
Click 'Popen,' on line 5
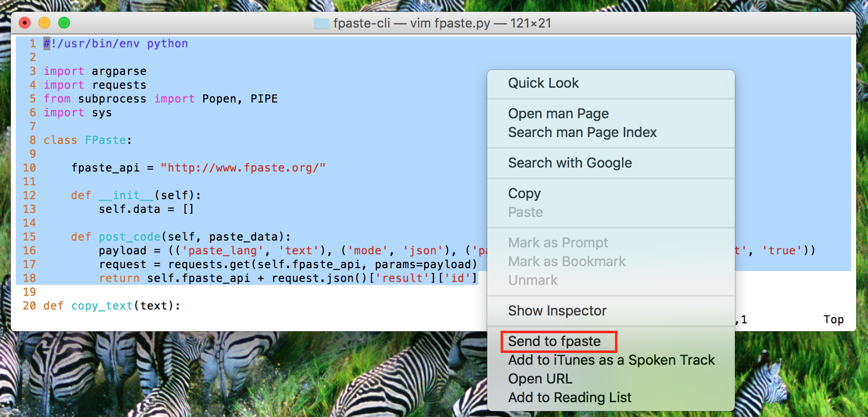pyautogui.click(x=222, y=99)
